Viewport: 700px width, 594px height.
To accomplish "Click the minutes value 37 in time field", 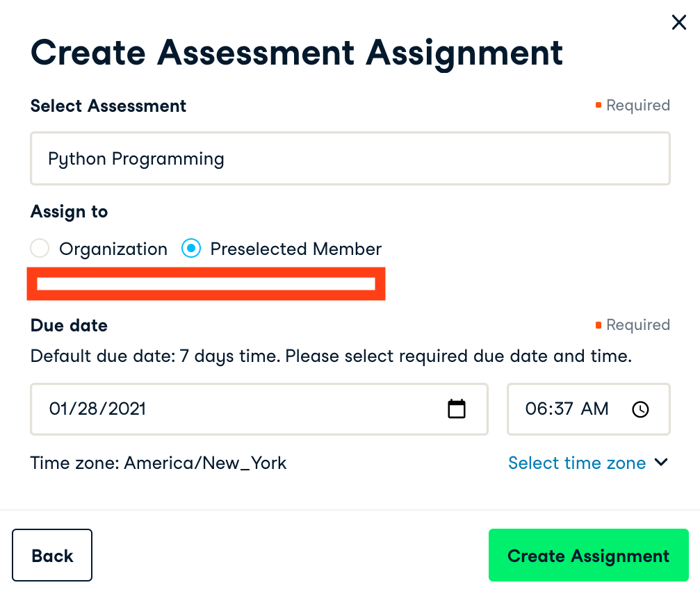I will tap(562, 409).
